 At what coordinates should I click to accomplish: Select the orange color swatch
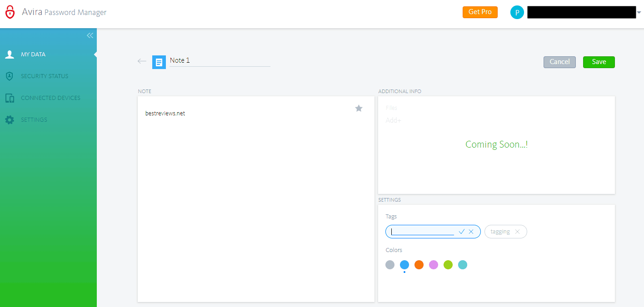click(x=419, y=265)
